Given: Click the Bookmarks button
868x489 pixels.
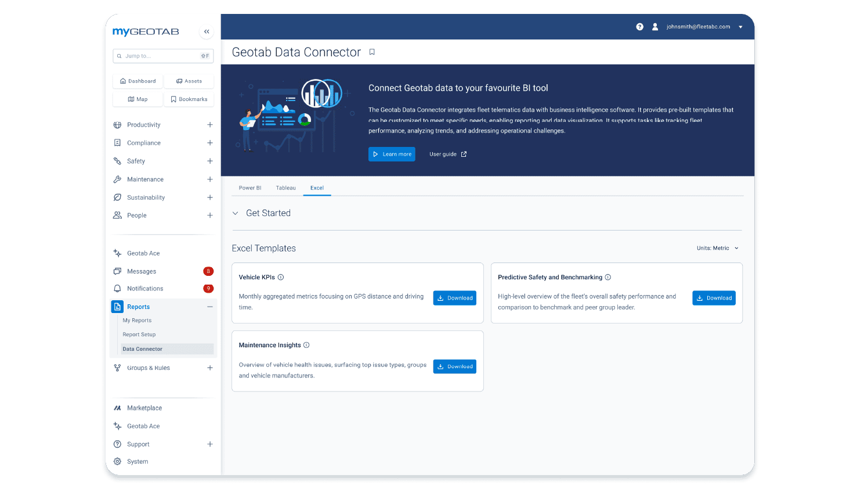Looking at the screenshot, I should point(189,99).
